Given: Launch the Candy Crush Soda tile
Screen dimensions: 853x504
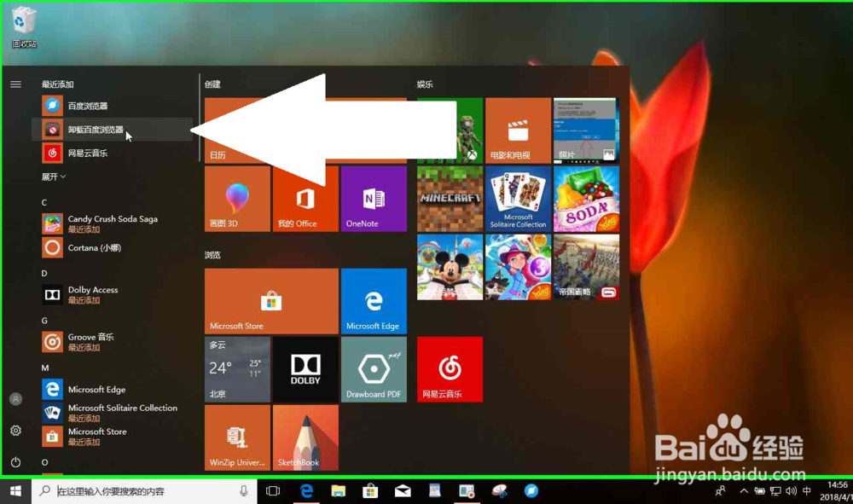Looking at the screenshot, I should coord(586,199).
